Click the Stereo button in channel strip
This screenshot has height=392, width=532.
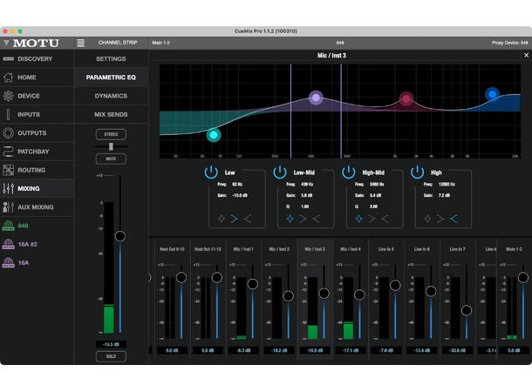click(x=111, y=135)
